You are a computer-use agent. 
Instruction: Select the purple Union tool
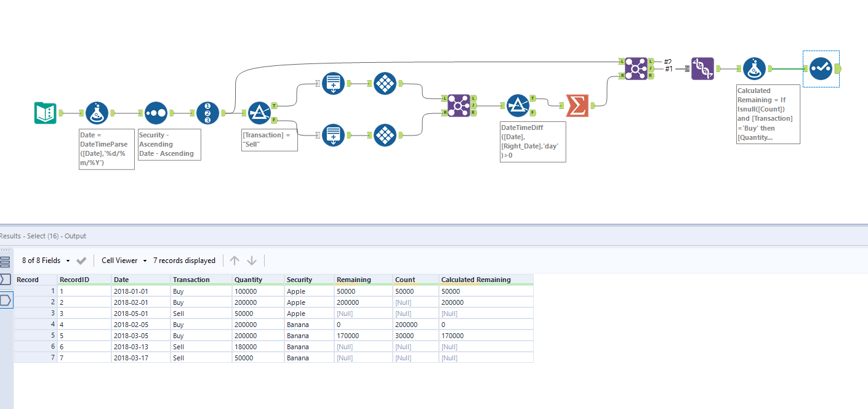coord(702,68)
